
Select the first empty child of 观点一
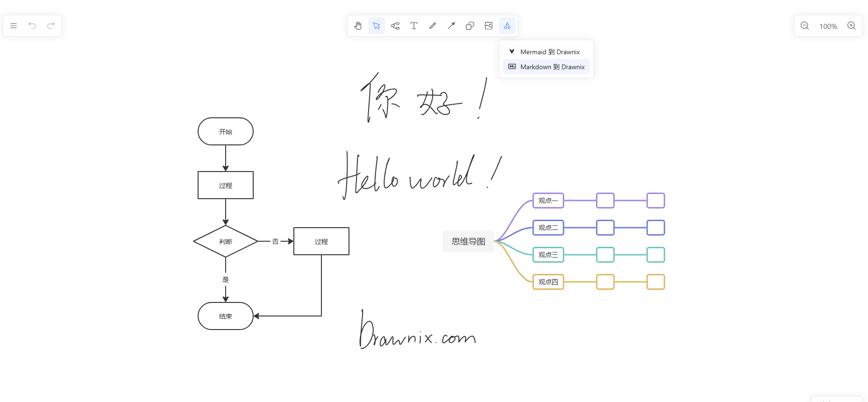click(x=605, y=201)
